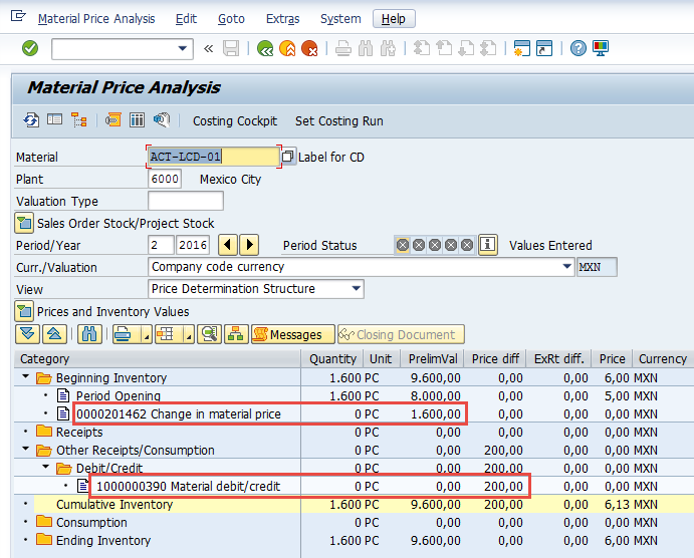Click the Set Costing Run button
This screenshot has height=558, width=694.
click(x=339, y=121)
